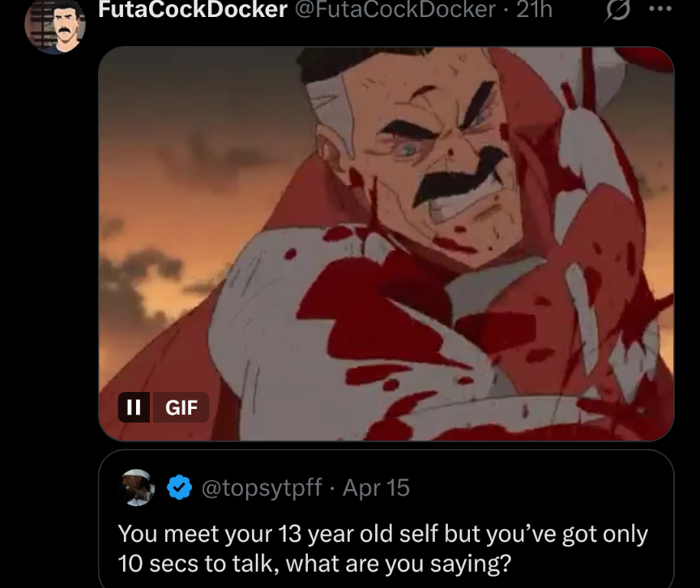
Task: Open the Omni-Man GIF in full view
Action: (x=386, y=243)
